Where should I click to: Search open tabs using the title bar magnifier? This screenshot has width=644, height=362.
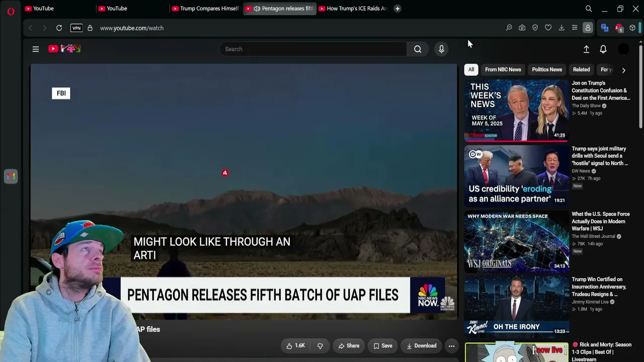click(x=589, y=9)
